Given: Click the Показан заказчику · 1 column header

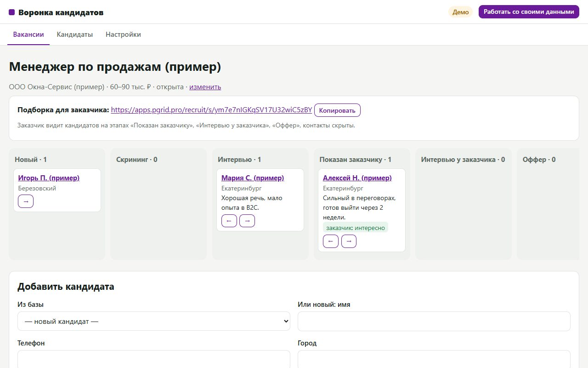Looking at the screenshot, I should pos(356,160).
